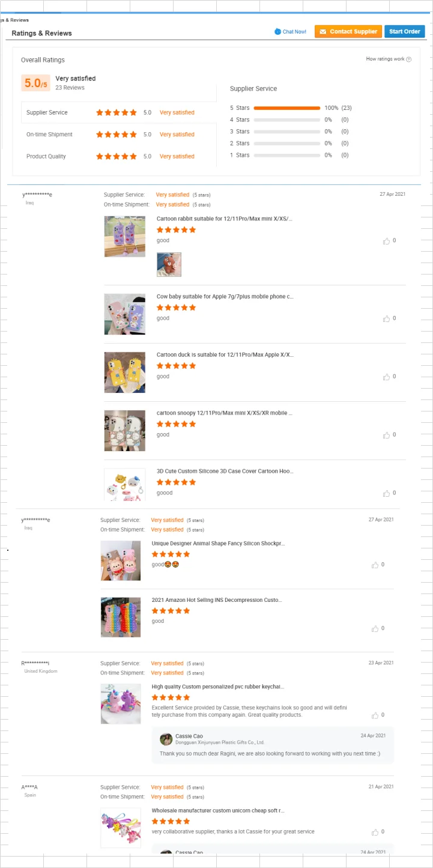Screen dimensions: 433x868
Task: Like the Wholesale unicorn keychain review
Action: pos(375,833)
